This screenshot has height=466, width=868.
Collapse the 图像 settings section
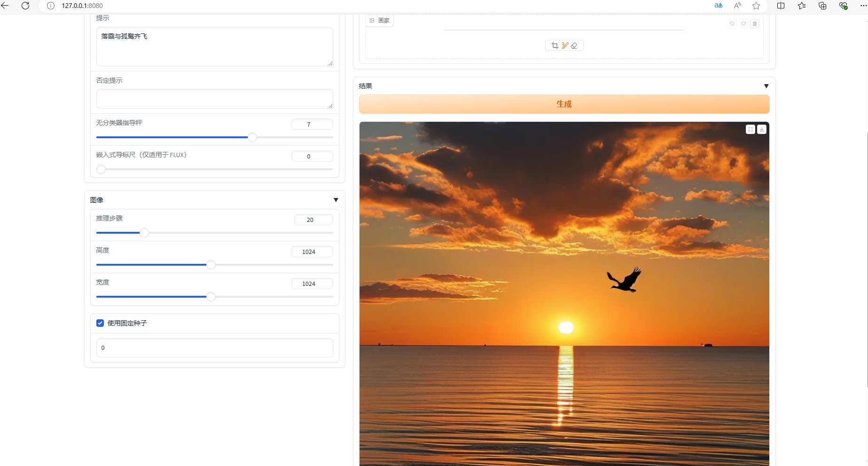(336, 200)
